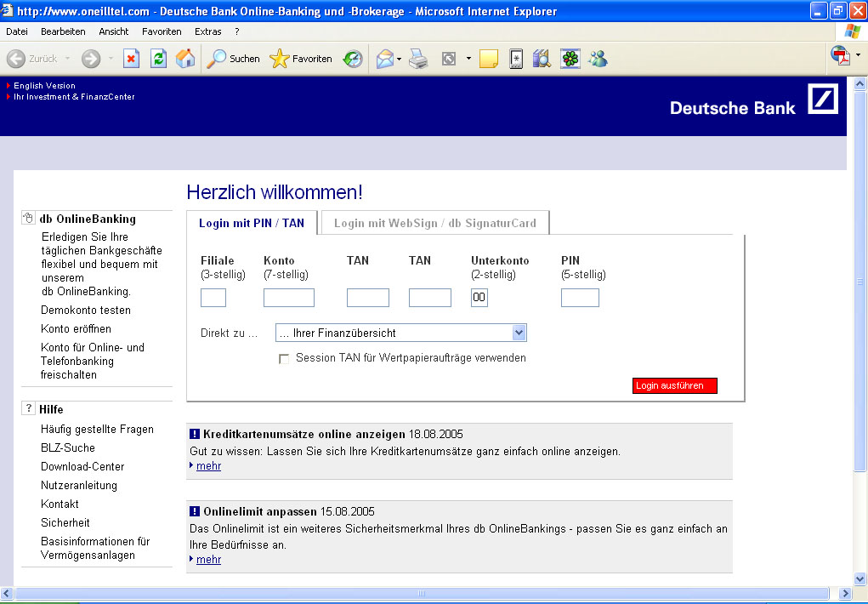Open Ihr Investment & FinanzCenter link
The height and width of the screenshot is (604, 868).
click(74, 96)
